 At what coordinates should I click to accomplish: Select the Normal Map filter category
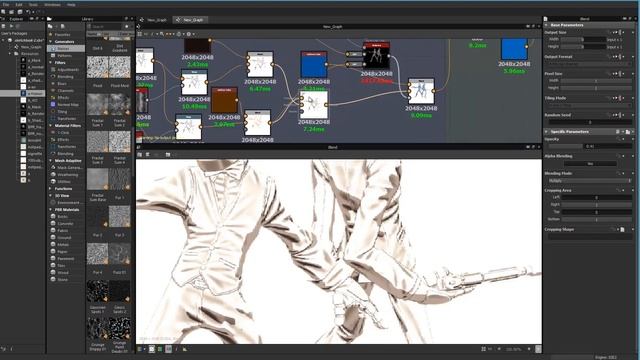[x=68, y=104]
